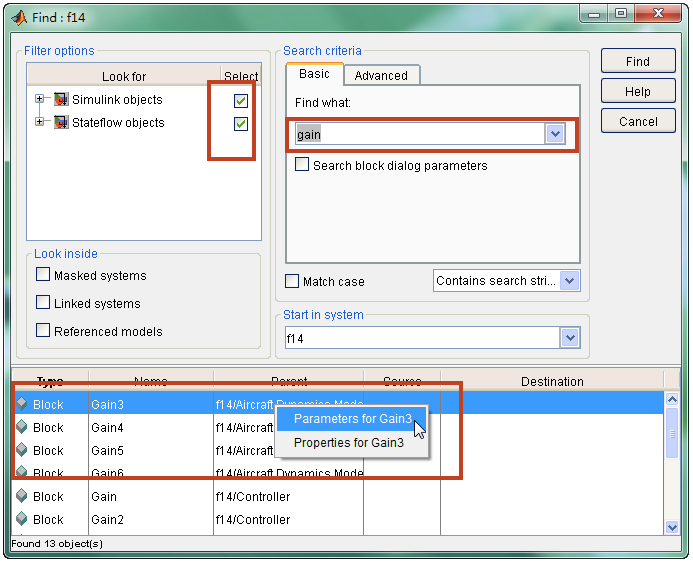
Task: Click f14/Controller parent of Gain row
Action: (253, 496)
